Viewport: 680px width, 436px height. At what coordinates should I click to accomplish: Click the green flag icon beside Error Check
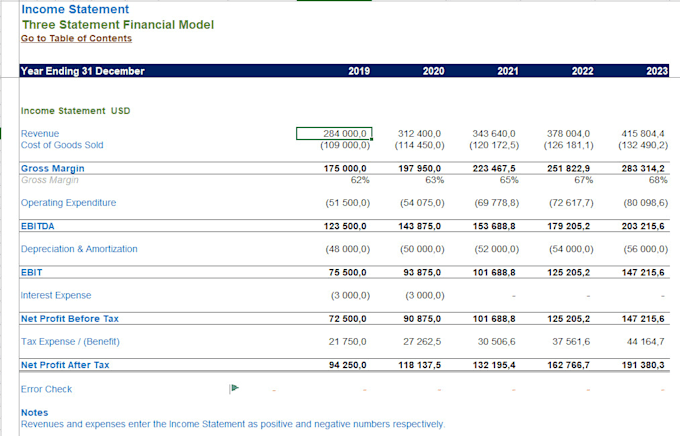click(x=235, y=388)
